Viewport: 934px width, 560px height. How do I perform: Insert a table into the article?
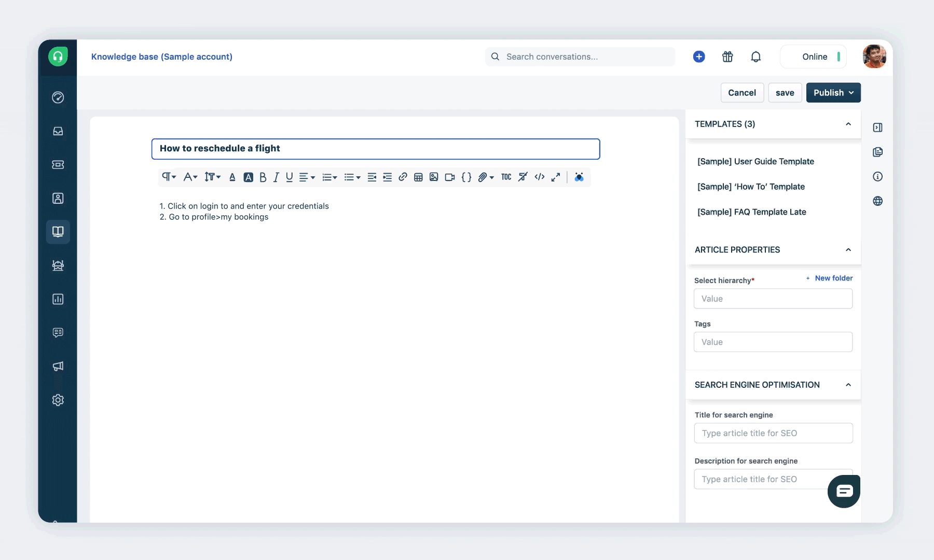[x=418, y=177]
